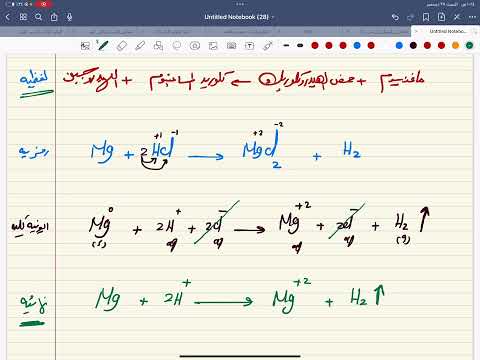Start audio recording with the microphone
Viewport: 480px width, 360px height.
tap(69, 17)
